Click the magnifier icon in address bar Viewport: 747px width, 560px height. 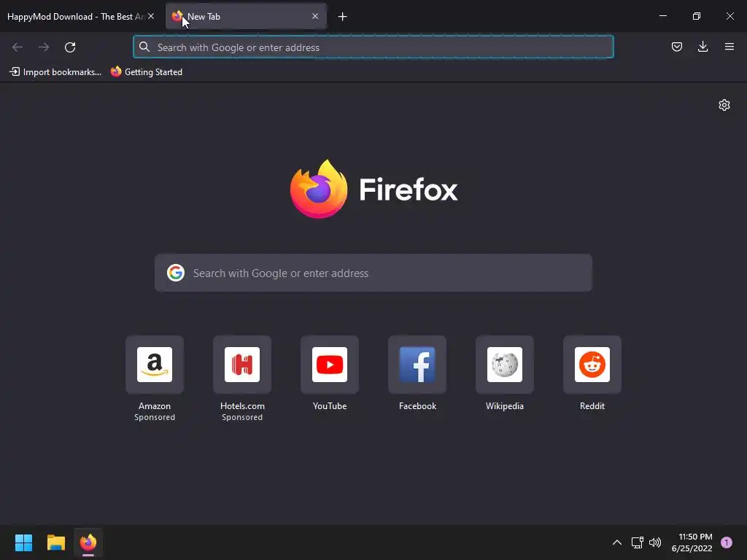[x=144, y=47]
